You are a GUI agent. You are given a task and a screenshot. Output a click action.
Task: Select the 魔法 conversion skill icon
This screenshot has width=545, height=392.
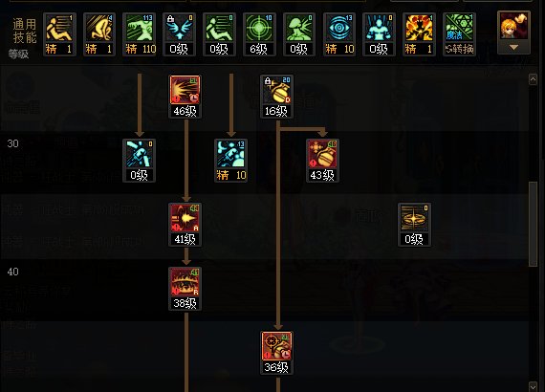[460, 34]
